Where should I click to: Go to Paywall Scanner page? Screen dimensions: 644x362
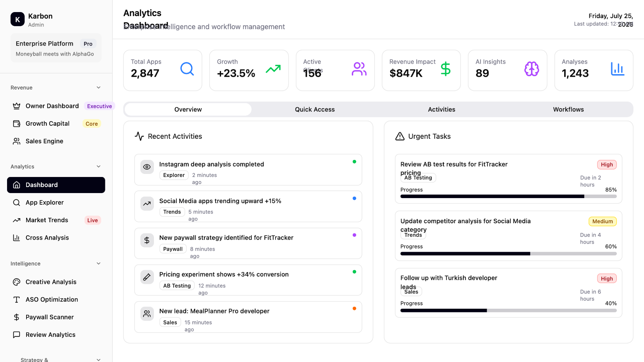[50, 317]
